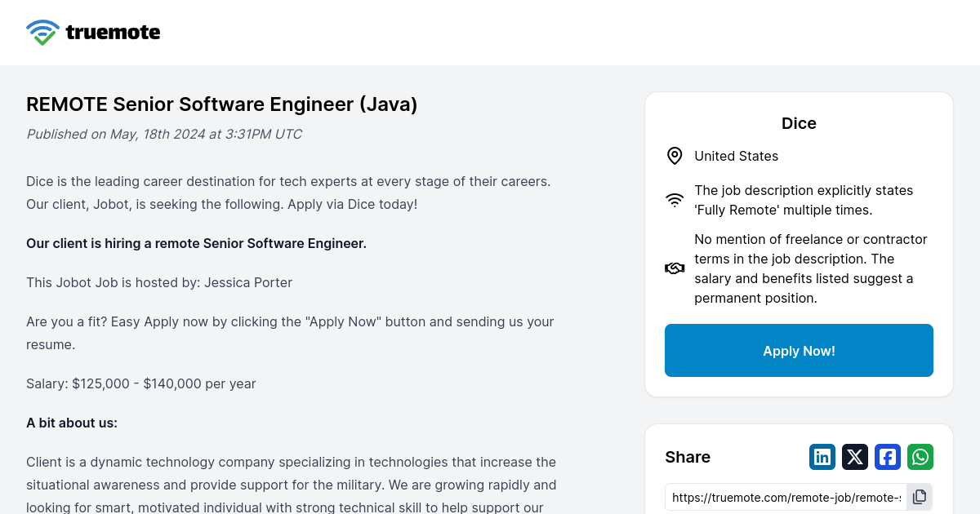Copy the job URL to clipboard
Image resolution: width=980 pixels, height=514 pixels.
coord(920,497)
